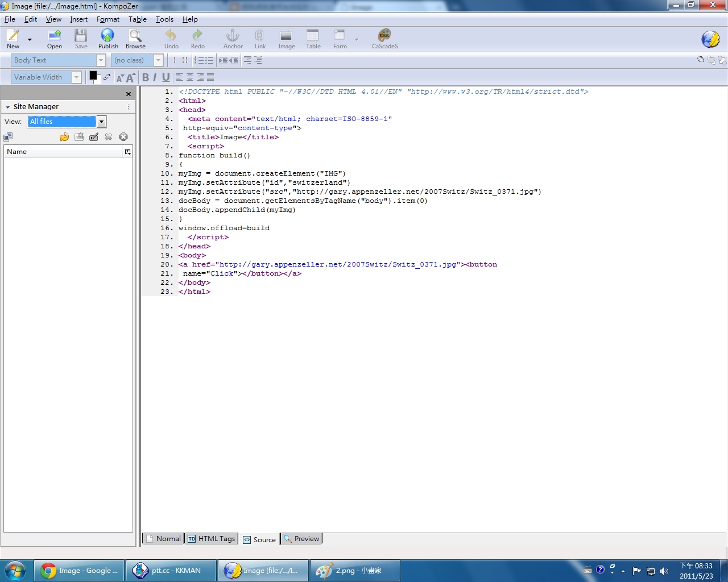The height and width of the screenshot is (582, 728).
Task: Click the Edit sites network icon
Action: click(8, 137)
